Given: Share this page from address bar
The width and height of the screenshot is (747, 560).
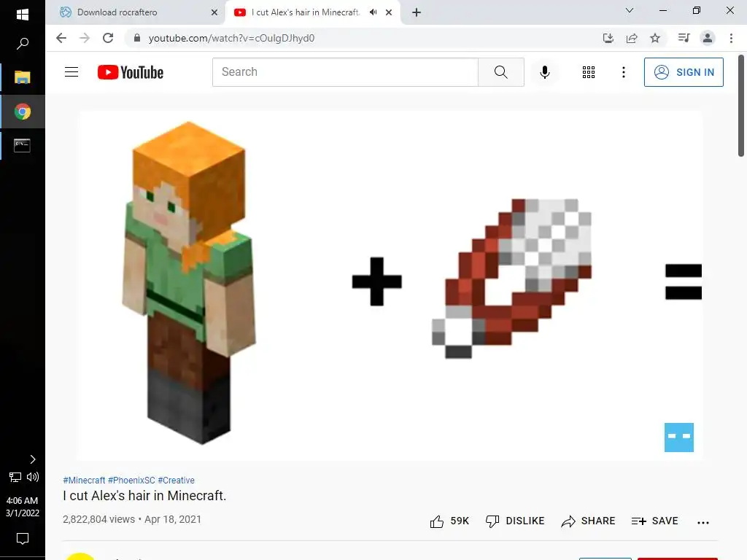Looking at the screenshot, I should coord(632,38).
